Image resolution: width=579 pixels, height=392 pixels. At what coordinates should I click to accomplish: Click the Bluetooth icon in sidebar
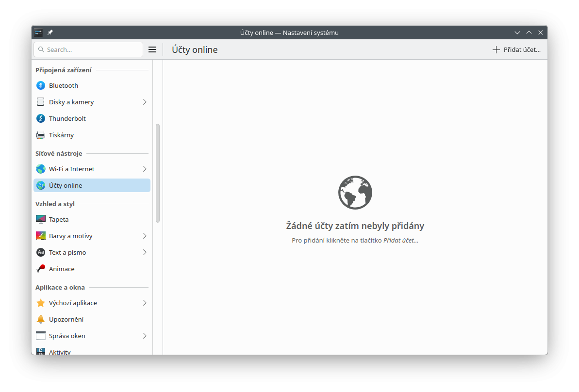[41, 85]
